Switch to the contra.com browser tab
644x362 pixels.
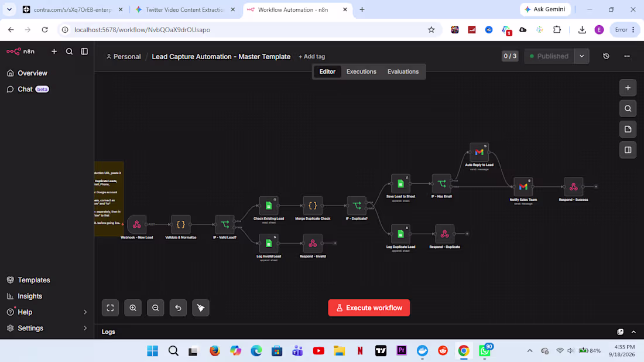(73, 9)
